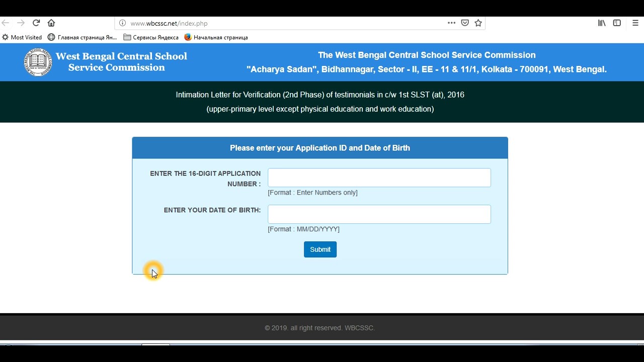The width and height of the screenshot is (644, 362).
Task: Click the 'ENTER THE 16-DIGIT APPLICATION NUMBER' label
Action: pyautogui.click(x=205, y=178)
